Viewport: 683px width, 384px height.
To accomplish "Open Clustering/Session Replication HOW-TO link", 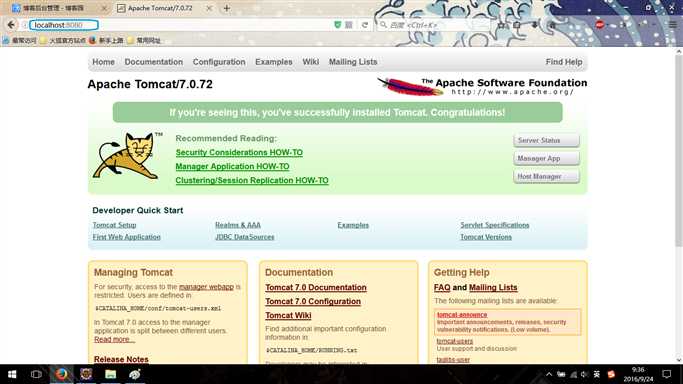I will (252, 180).
